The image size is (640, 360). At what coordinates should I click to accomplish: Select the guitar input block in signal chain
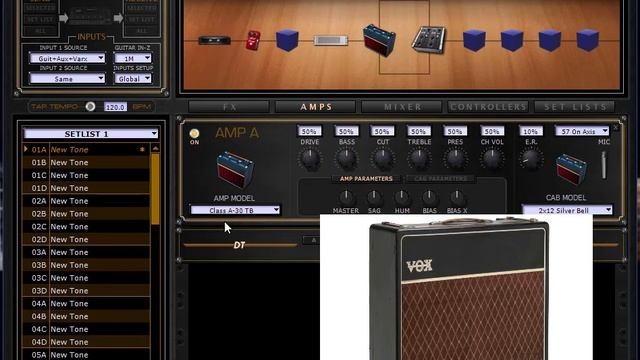[214, 40]
